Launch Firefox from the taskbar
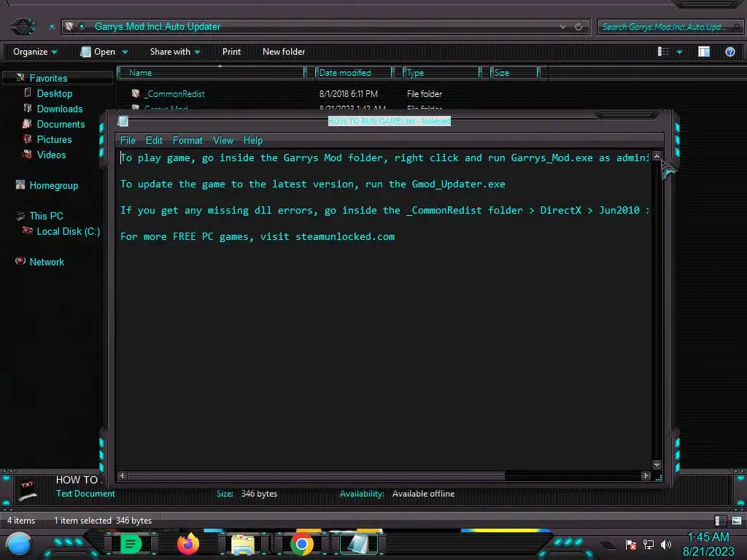747x560 pixels. tap(188, 543)
